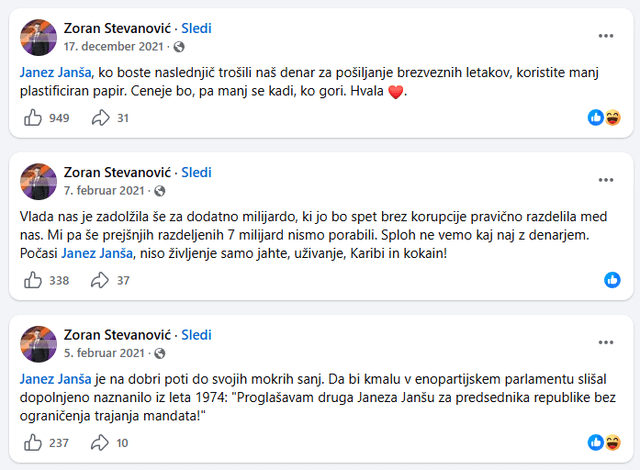The width and height of the screenshot is (640, 470).
Task: Follow Zoran Stevanović via Sledi in first post
Action: (x=196, y=28)
